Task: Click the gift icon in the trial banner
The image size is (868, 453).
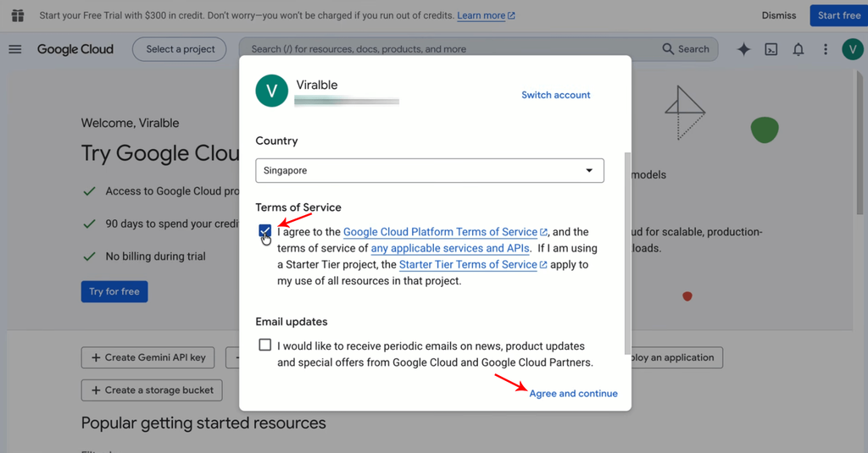Action: pyautogui.click(x=18, y=15)
